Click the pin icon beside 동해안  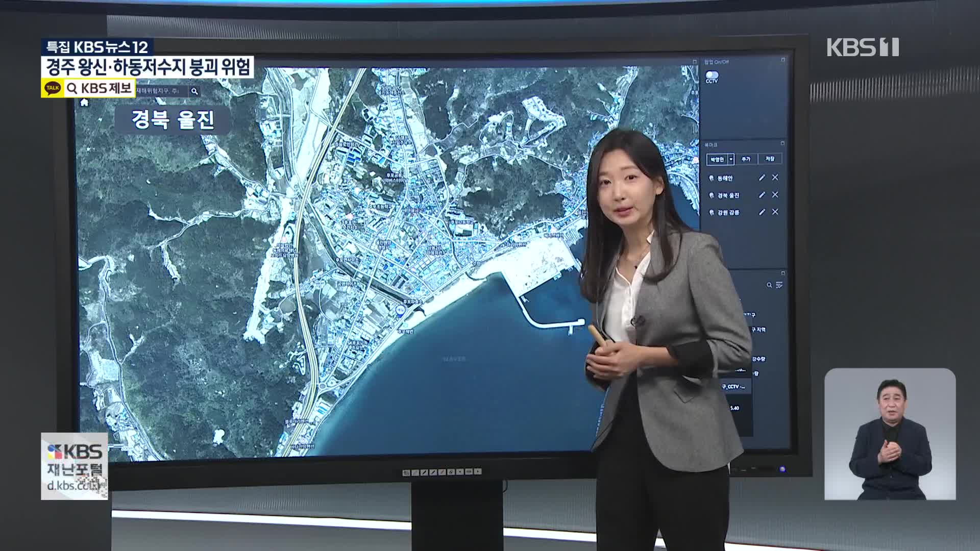tap(712, 178)
